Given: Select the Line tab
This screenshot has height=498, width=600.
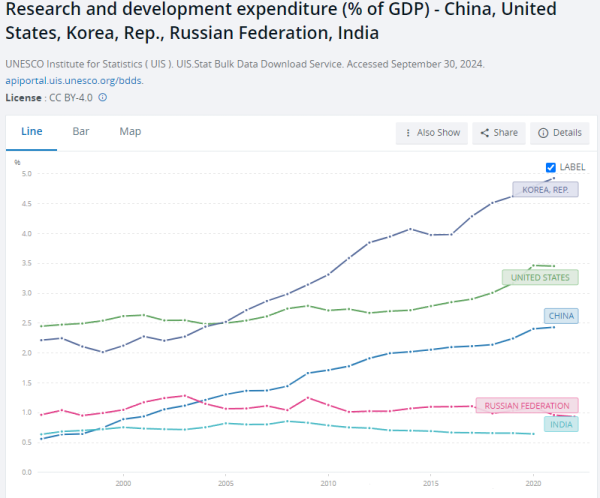Looking at the screenshot, I should [x=32, y=132].
